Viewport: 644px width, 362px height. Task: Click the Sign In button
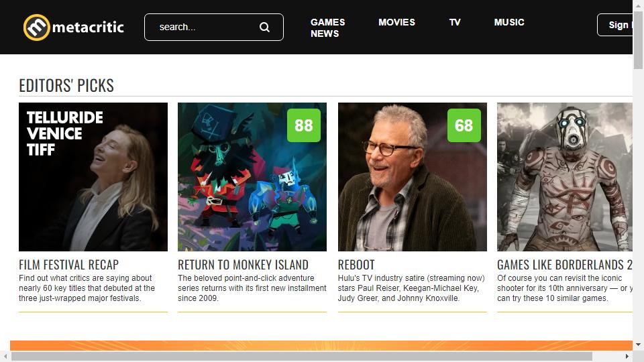click(x=615, y=25)
